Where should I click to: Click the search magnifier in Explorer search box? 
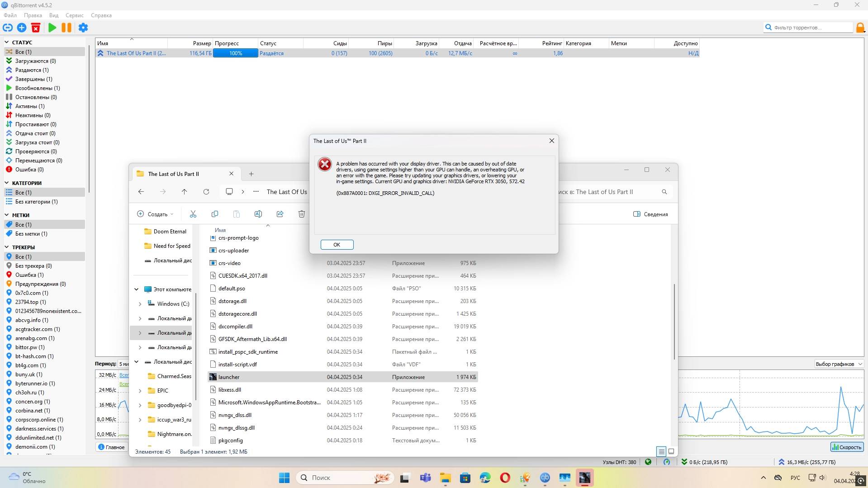click(x=664, y=192)
